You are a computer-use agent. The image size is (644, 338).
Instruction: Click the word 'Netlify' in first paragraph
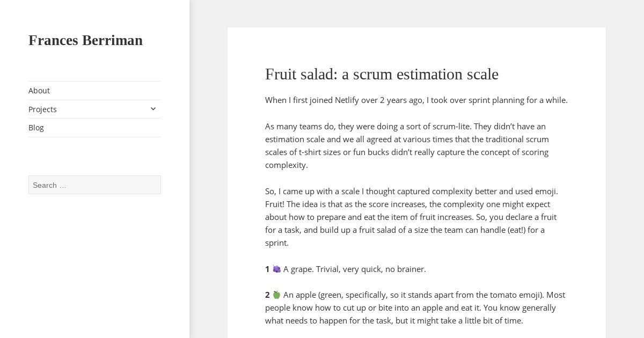(347, 100)
